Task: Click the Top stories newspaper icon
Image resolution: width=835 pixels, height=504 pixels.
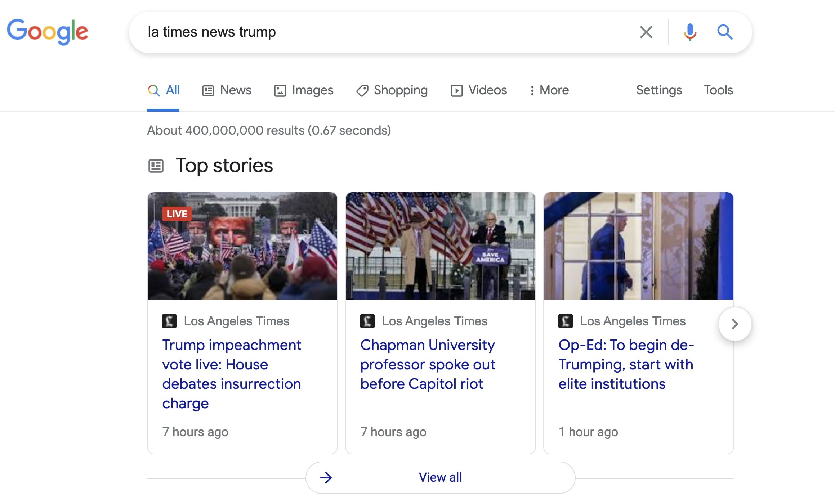Action: point(156,166)
